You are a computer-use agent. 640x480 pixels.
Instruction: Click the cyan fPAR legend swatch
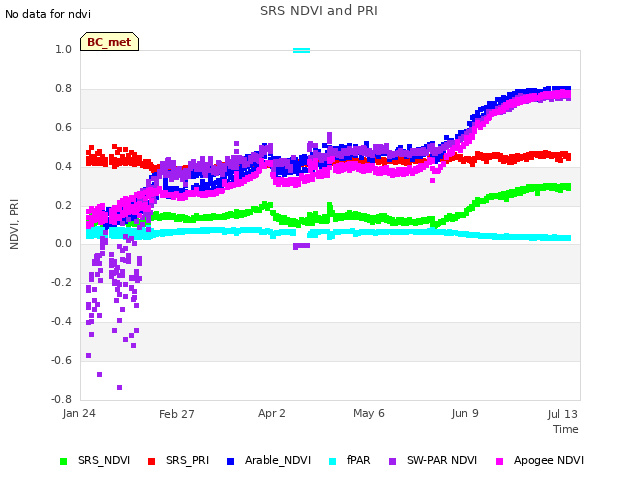point(333,462)
